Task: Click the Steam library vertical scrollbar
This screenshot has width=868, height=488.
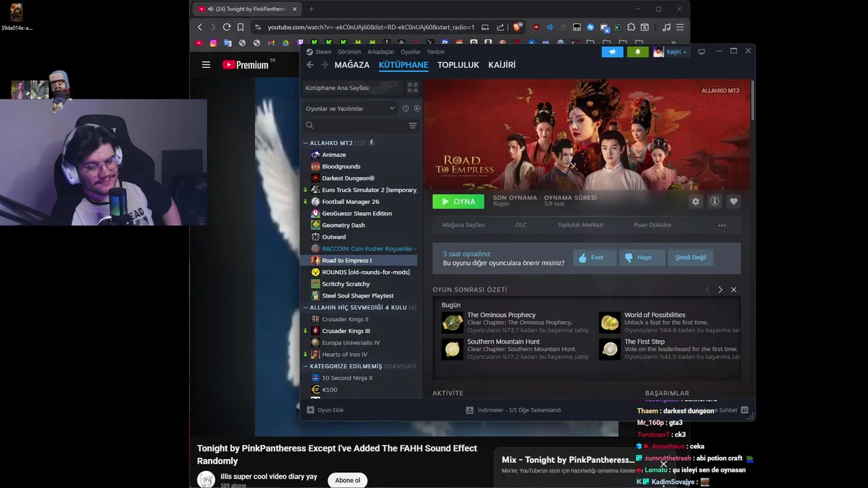Action: 753,102
